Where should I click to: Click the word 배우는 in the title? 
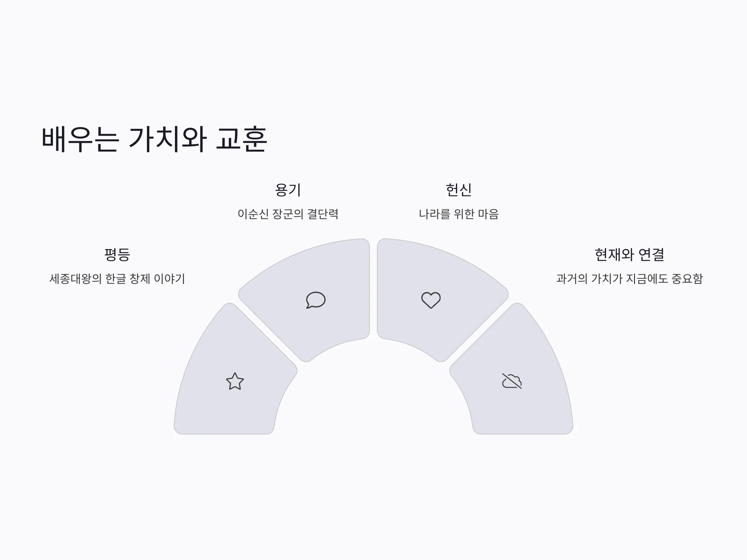(x=80, y=139)
